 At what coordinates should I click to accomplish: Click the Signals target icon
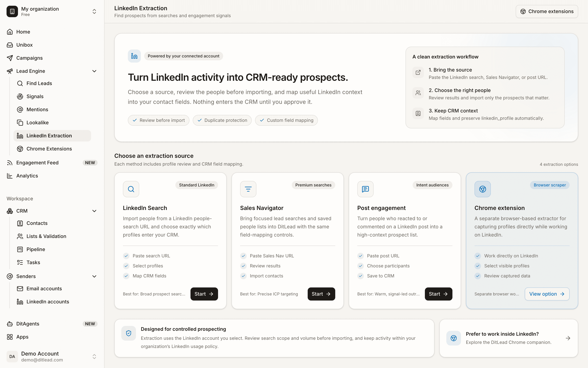click(x=20, y=96)
